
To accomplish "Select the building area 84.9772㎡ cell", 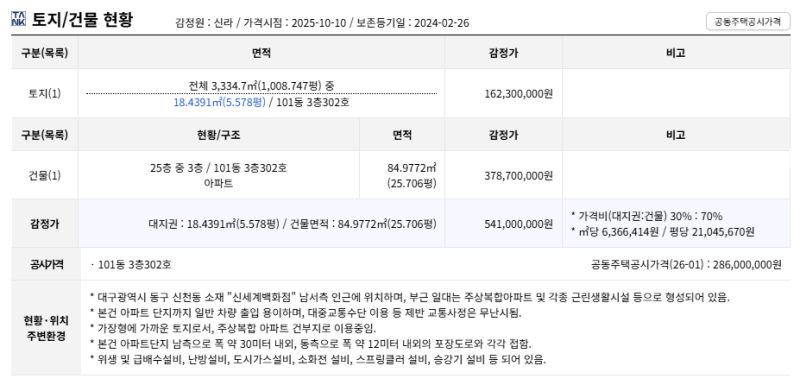I will click(x=411, y=168).
